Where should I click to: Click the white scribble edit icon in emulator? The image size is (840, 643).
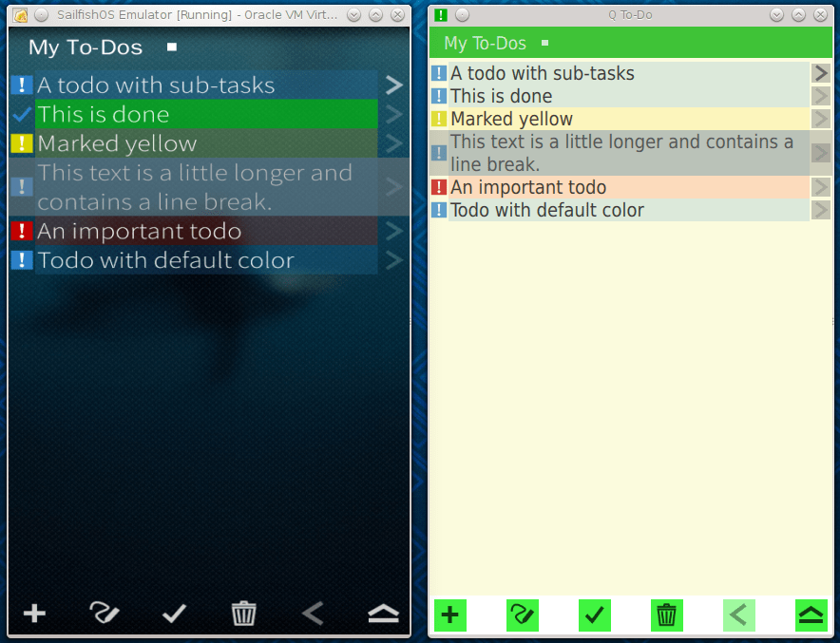click(x=104, y=614)
